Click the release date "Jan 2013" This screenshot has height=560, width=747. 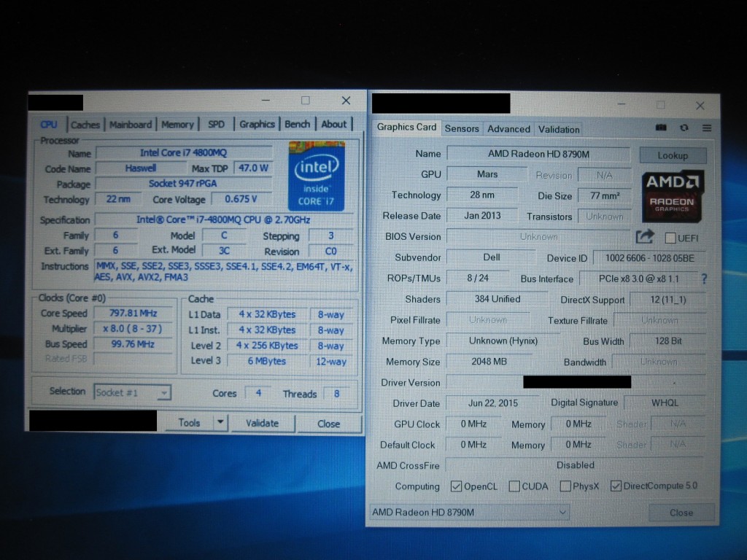482,216
